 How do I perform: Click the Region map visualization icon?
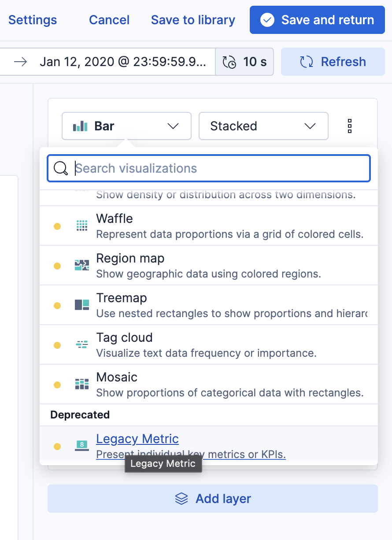pos(82,265)
